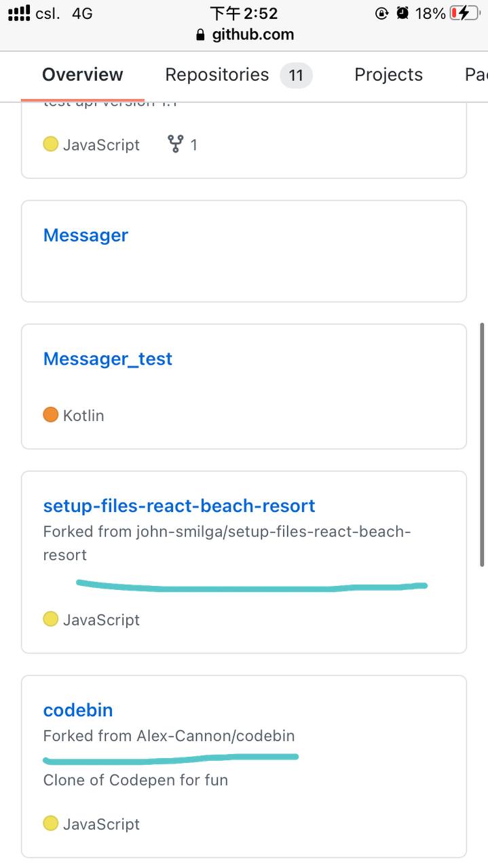Follow the Alex-Cannon/codebin fork source link
Screen dimensions: 488x868
216,736
